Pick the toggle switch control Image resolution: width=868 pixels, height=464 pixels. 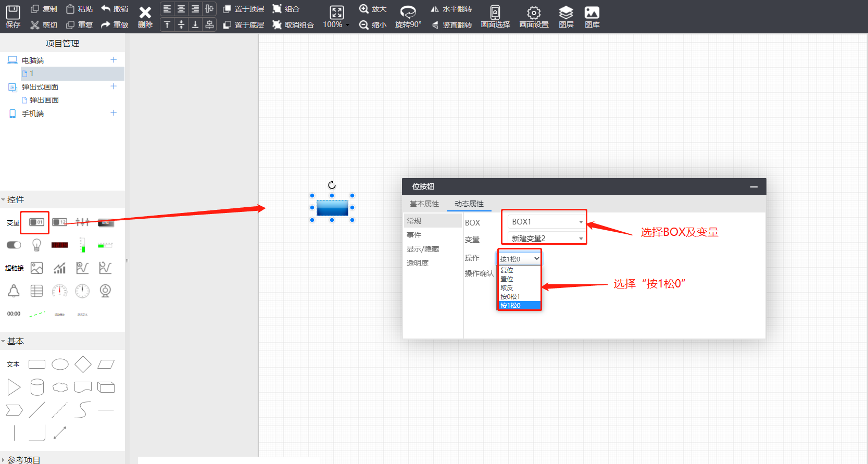click(x=14, y=245)
